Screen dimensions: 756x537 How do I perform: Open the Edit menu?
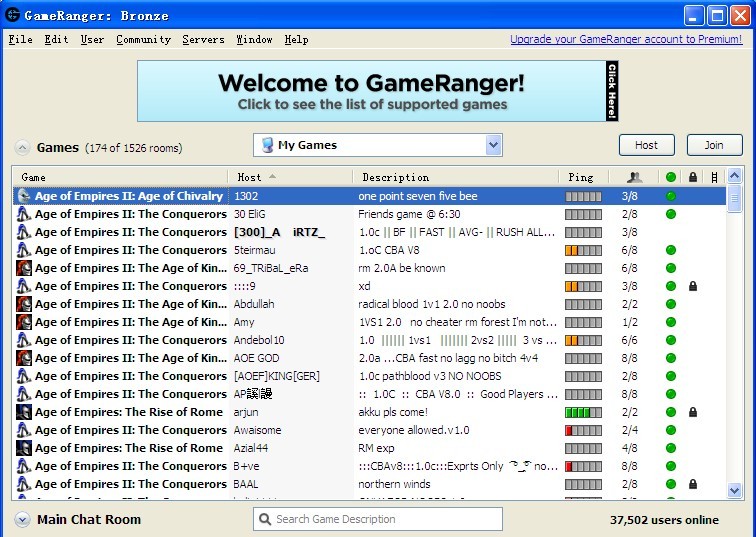coord(56,40)
